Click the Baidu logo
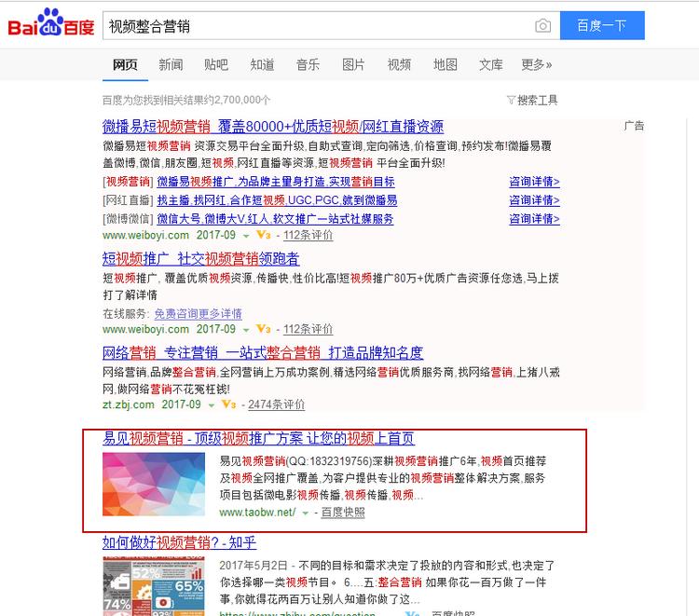This screenshot has height=616, width=699. [51, 22]
